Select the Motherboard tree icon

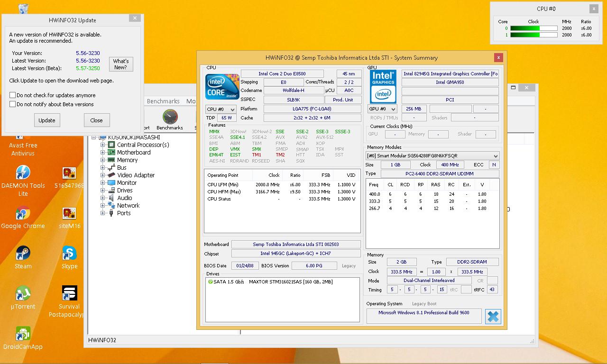coord(111,152)
